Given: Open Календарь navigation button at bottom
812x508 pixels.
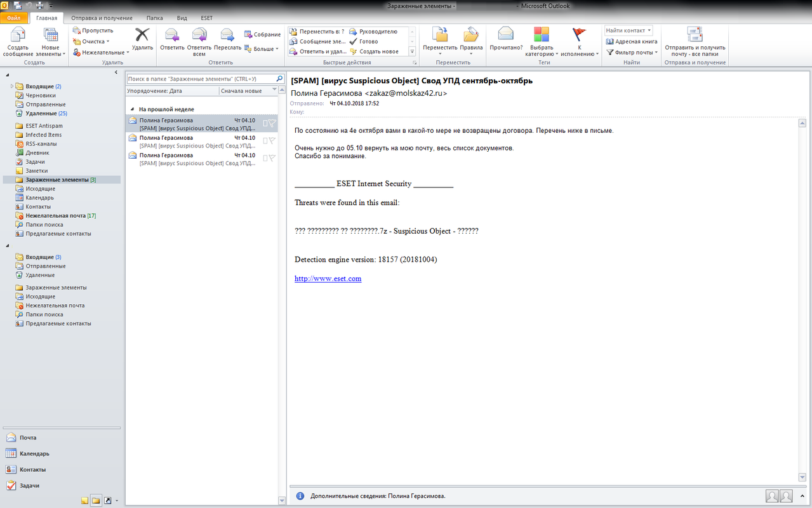Looking at the screenshot, I should click(63, 453).
